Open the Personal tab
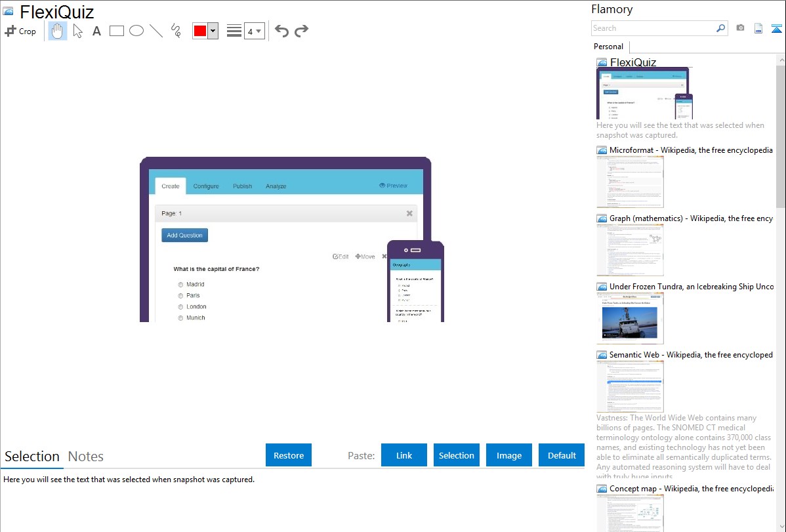Screen dimensions: 786x532 609,47
